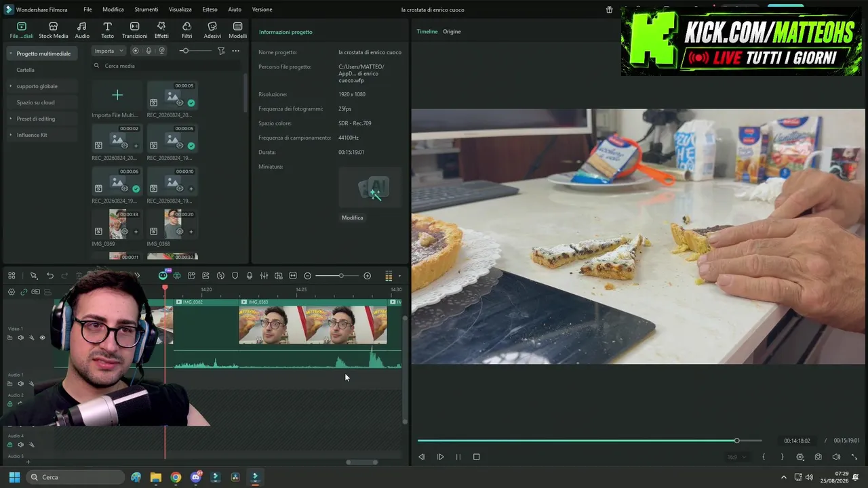Lock the Audio 1 track
868x488 pixels.
(9, 384)
